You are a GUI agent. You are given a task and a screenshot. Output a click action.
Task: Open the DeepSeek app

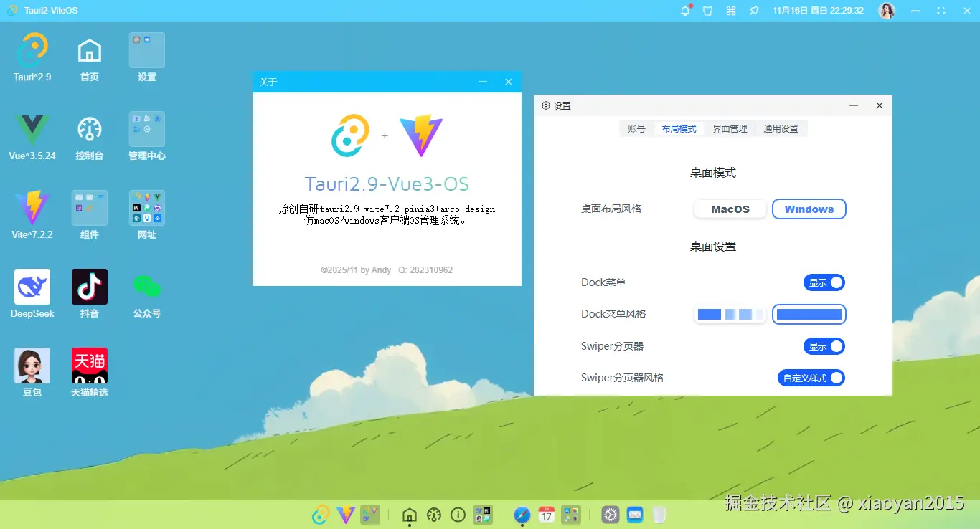[x=32, y=285]
